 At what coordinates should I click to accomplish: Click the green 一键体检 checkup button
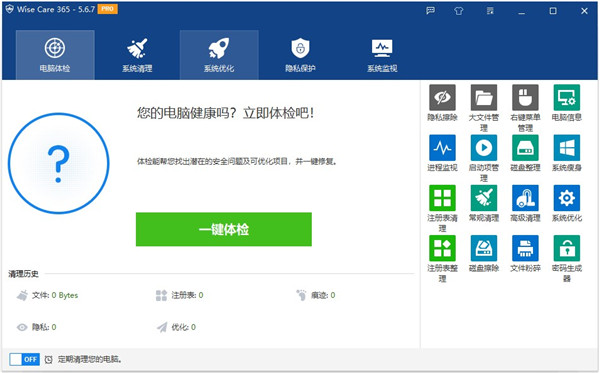[223, 229]
